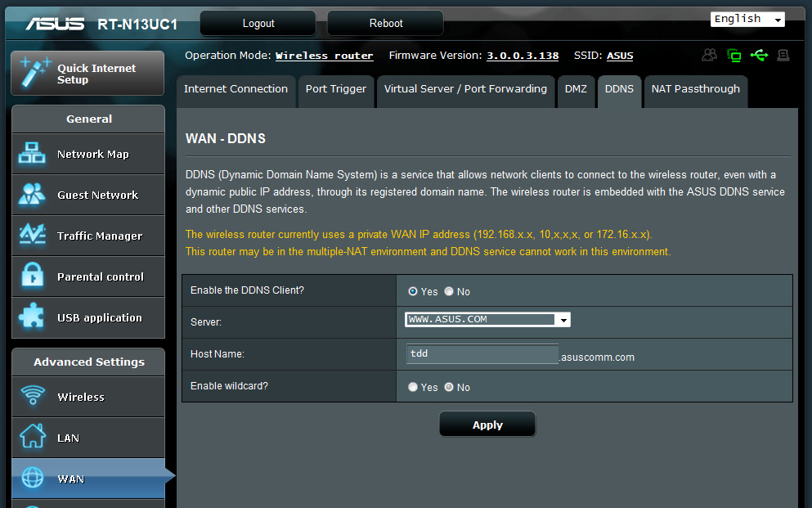Select No for Enable the DDNS Client

click(x=449, y=291)
